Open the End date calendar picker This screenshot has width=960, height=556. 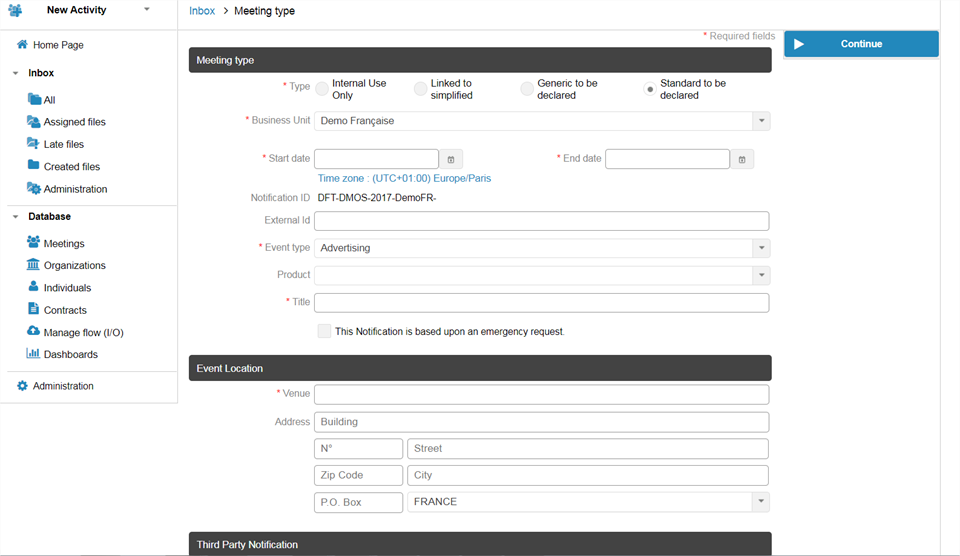741,159
